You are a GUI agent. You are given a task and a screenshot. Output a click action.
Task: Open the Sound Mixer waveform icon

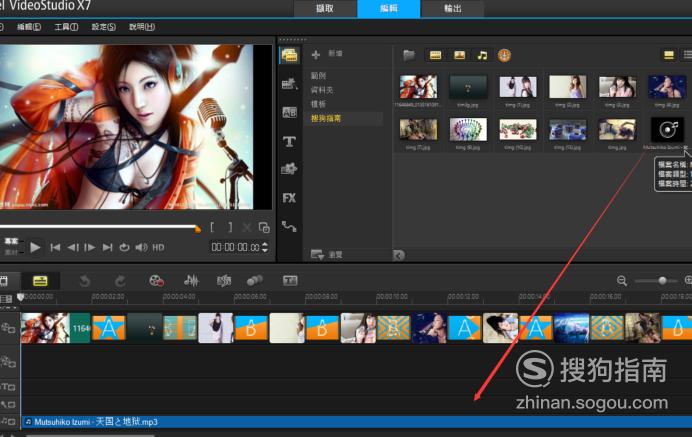(191, 280)
